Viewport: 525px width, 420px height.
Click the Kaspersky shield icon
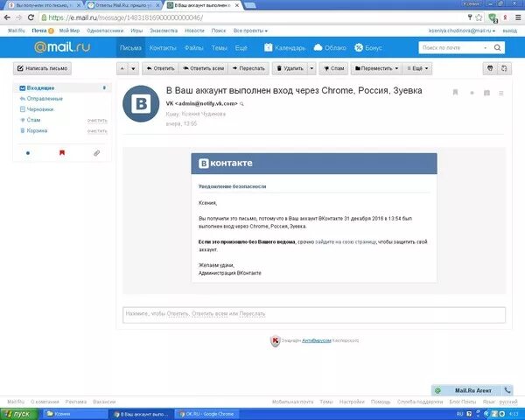[275, 340]
